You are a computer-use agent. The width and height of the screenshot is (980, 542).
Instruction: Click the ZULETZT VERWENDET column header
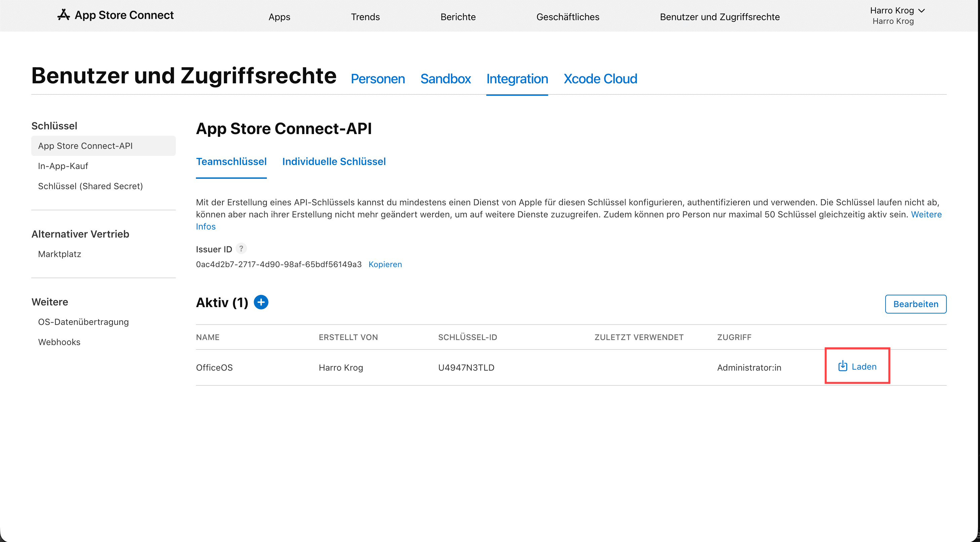click(639, 337)
